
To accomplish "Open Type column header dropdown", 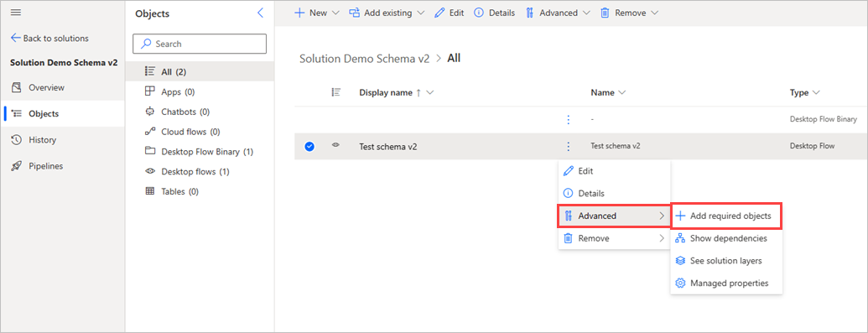I will pyautogui.click(x=805, y=92).
